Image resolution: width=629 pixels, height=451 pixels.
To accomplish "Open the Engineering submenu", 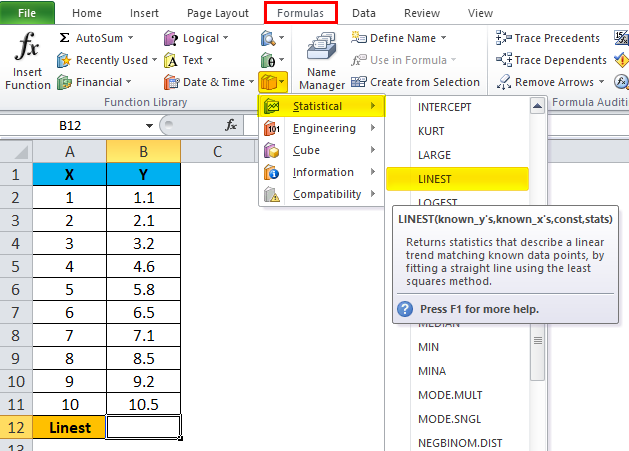I will point(322,128).
